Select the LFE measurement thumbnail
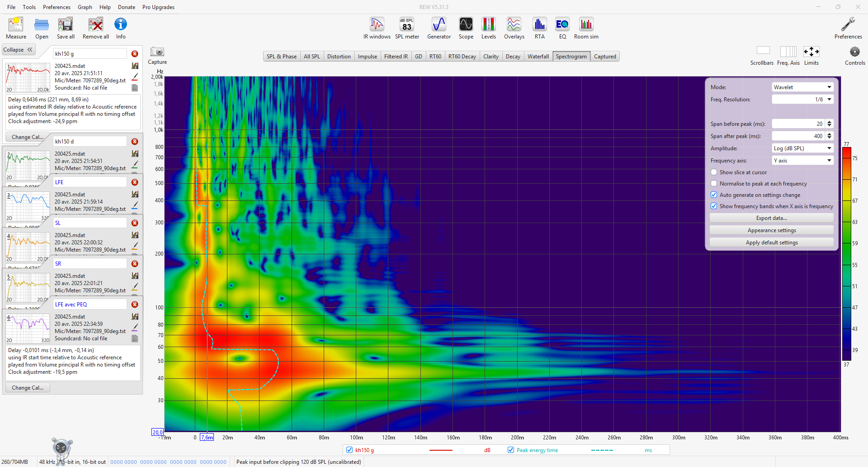The width and height of the screenshot is (868, 467). (28, 206)
